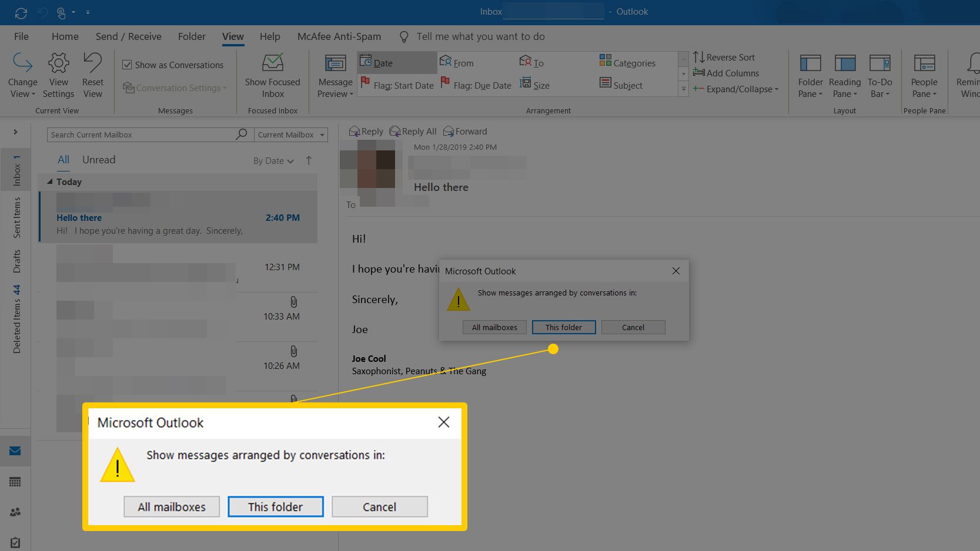Click All mailboxes in the small dialog
Screen dimensions: 980x551
(x=494, y=327)
